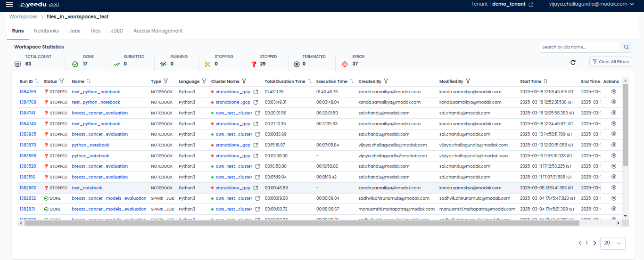Open the Type column filter
Screen dimensions: 644x260
[x=165, y=81]
